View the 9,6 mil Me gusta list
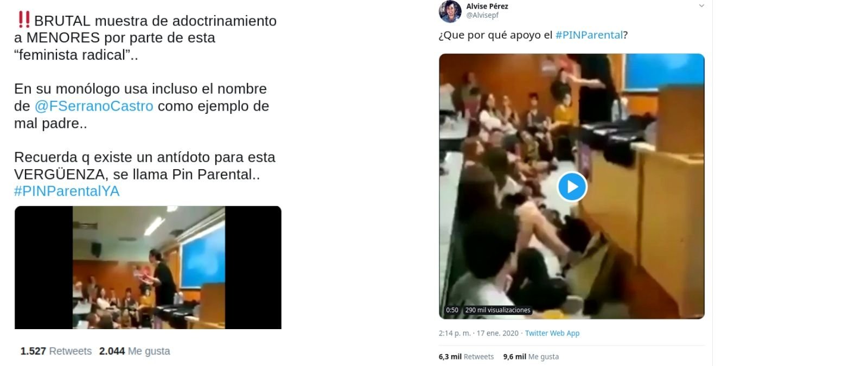Image resolution: width=868 pixels, height=366 pixels. tap(531, 357)
